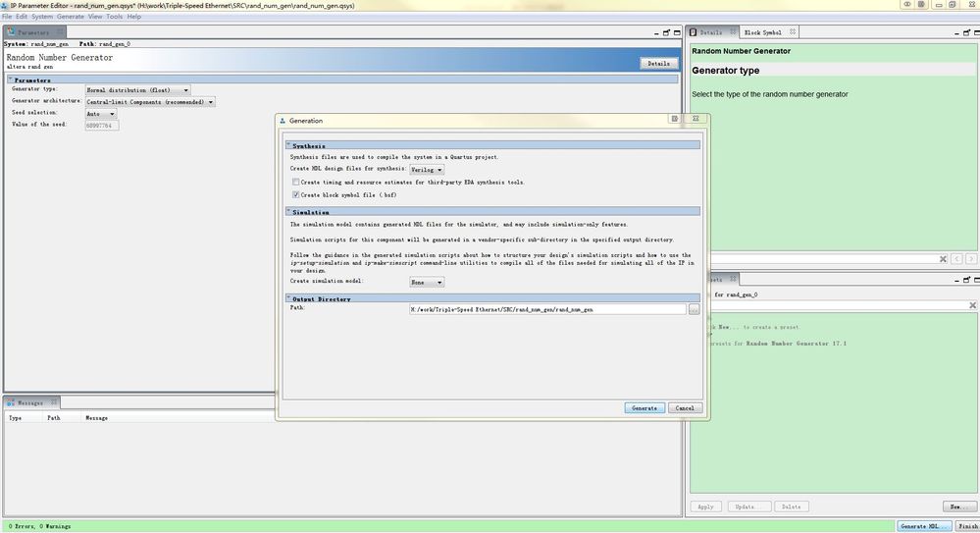Open the Generator type dropdown

coord(137,90)
